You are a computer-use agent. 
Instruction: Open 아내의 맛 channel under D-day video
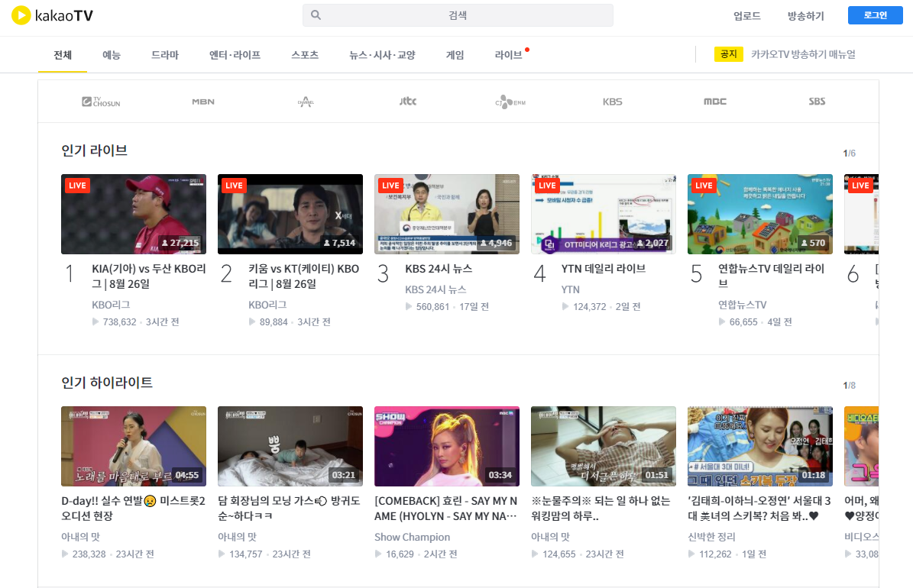[x=81, y=537]
